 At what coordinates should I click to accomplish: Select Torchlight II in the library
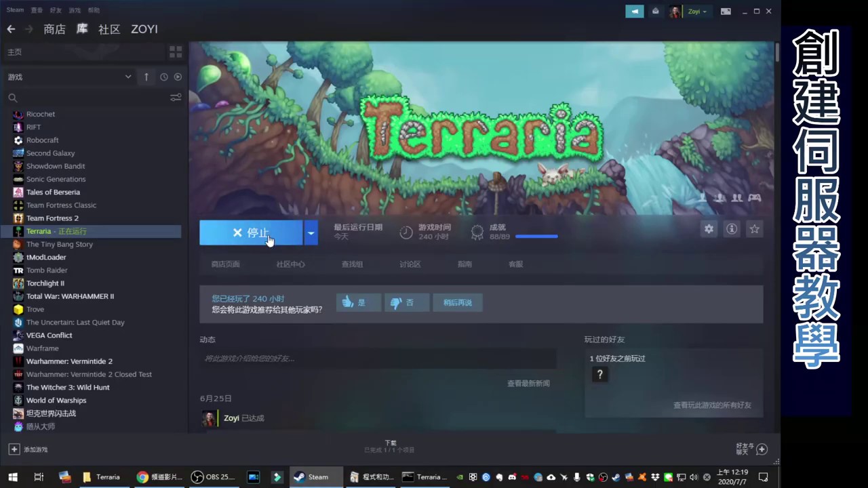(x=45, y=283)
